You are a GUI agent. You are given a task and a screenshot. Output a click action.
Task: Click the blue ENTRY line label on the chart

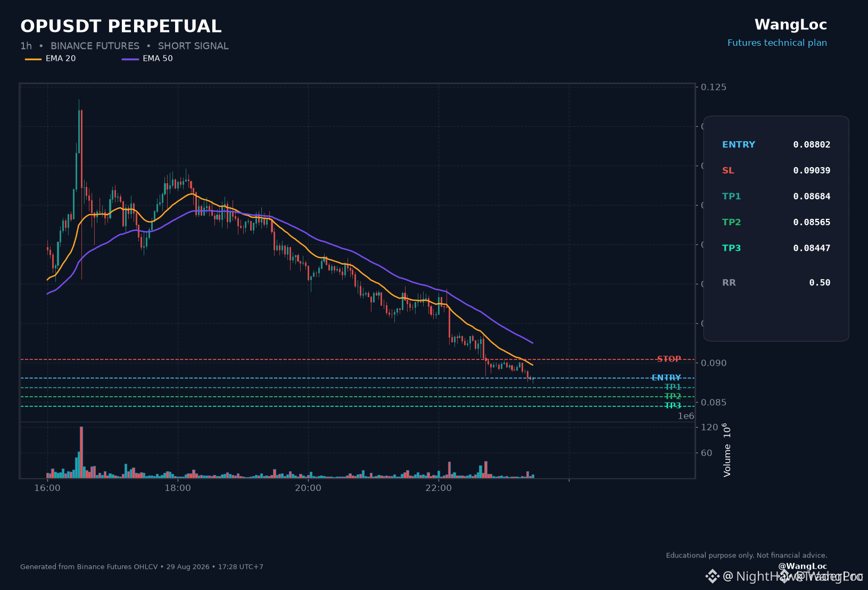coord(666,378)
